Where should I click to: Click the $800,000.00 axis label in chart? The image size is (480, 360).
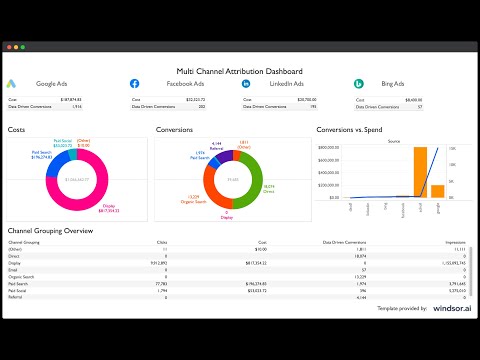pyautogui.click(x=329, y=148)
